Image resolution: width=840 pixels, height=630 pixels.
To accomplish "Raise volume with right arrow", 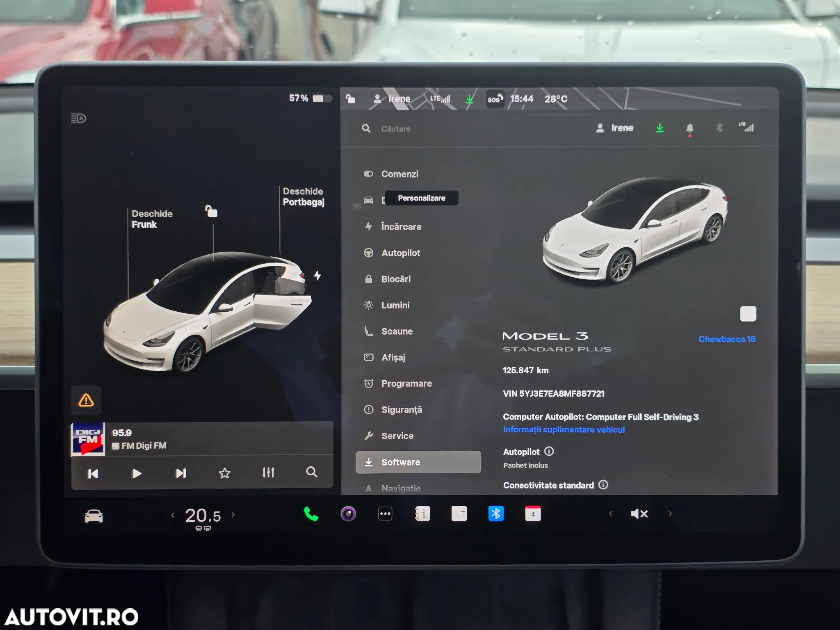I will (x=670, y=514).
